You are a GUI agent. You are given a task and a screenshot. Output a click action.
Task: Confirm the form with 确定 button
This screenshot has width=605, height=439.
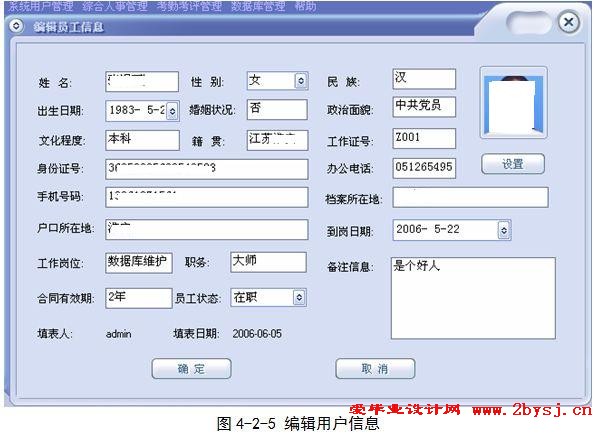click(191, 369)
